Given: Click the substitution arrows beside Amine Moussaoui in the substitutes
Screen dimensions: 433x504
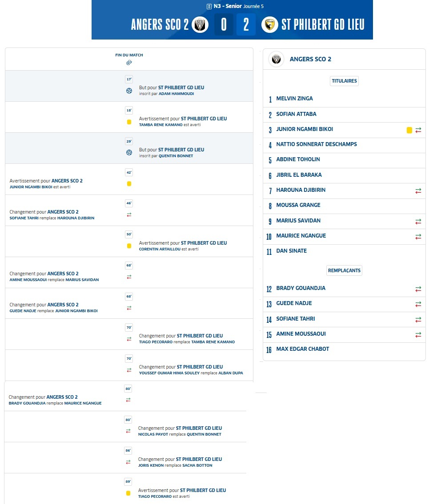Looking at the screenshot, I should [x=418, y=335].
